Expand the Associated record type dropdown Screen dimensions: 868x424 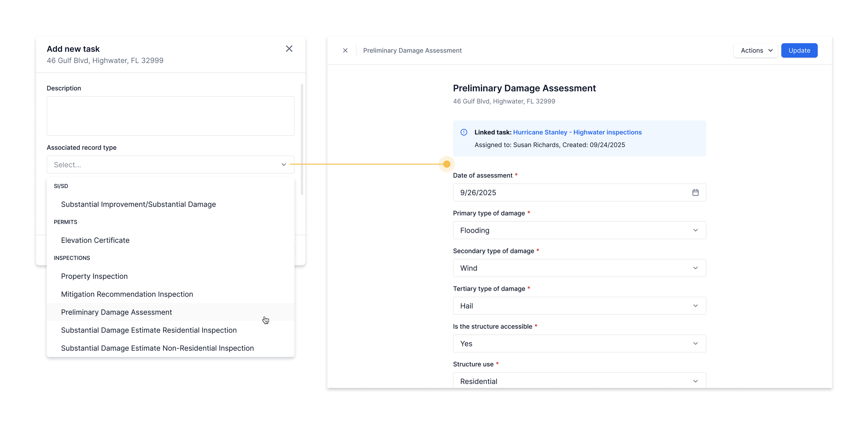click(x=170, y=165)
